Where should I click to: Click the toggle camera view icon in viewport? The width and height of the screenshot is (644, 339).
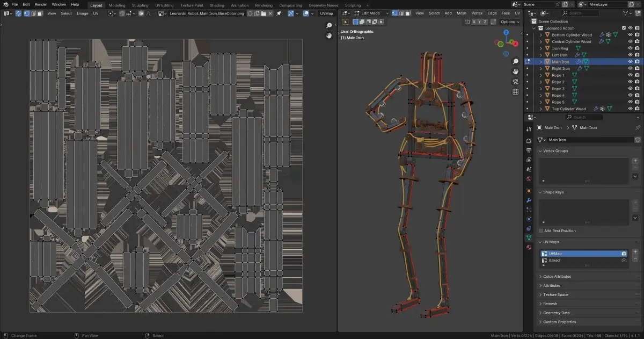coord(515,82)
